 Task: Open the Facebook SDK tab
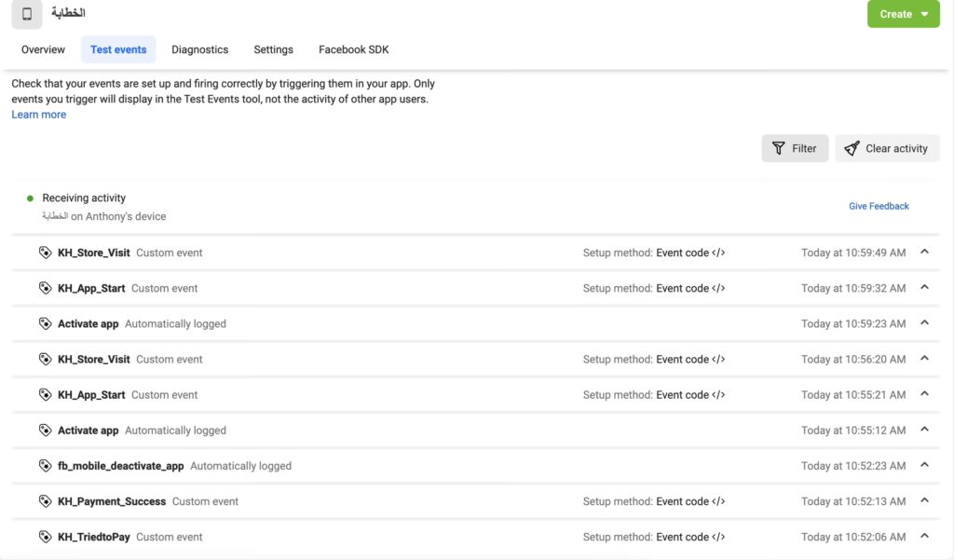354,49
